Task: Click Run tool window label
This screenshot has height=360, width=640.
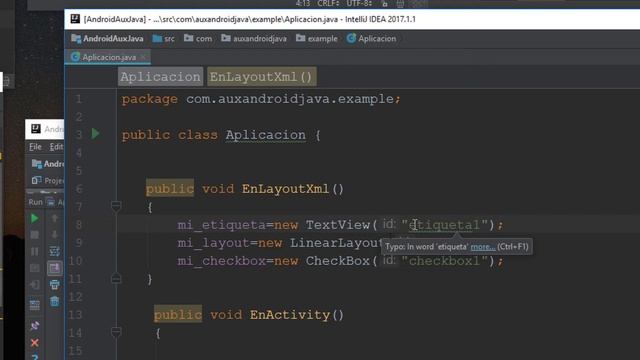Action: [x=36, y=202]
